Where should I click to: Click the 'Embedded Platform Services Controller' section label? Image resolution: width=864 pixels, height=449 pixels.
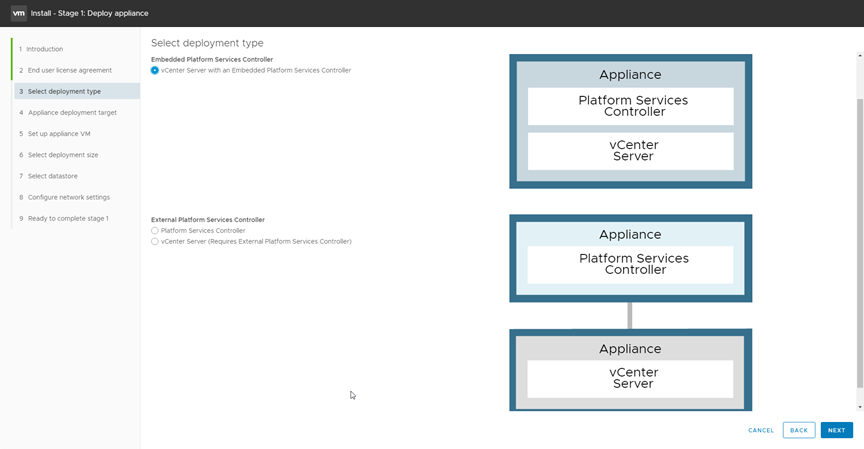(x=212, y=59)
